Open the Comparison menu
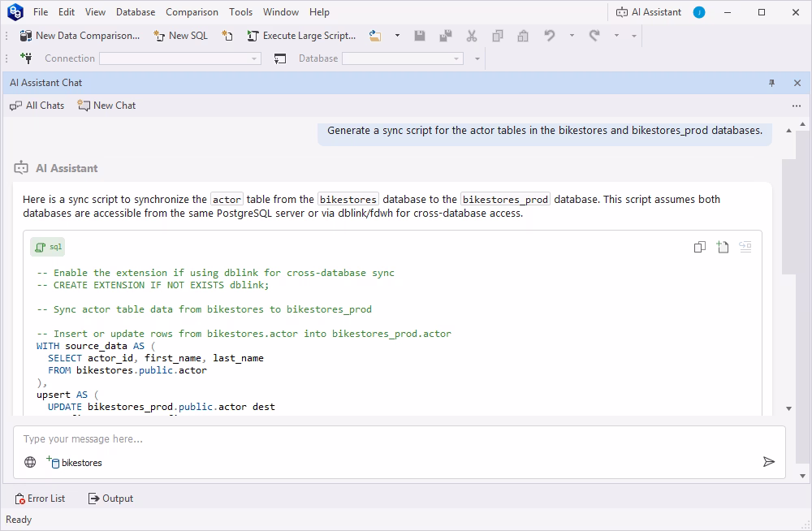The width and height of the screenshot is (812, 531). click(192, 12)
